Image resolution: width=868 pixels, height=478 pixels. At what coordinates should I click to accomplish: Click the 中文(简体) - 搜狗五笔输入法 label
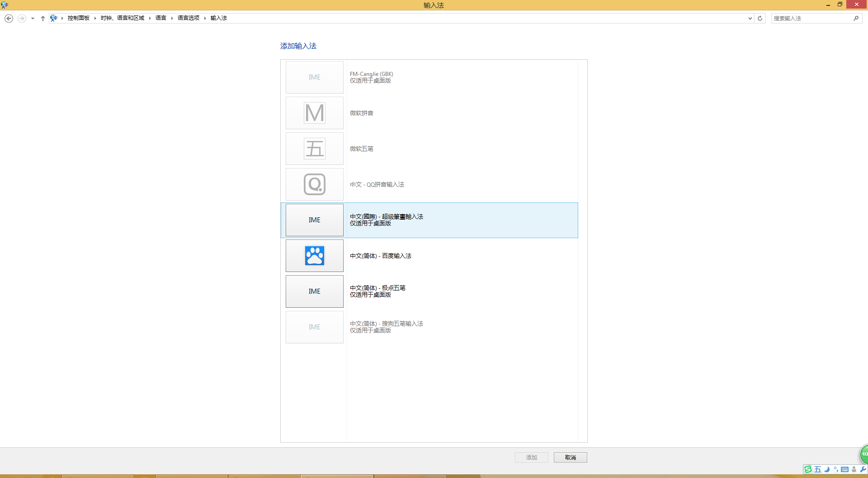[387, 324]
